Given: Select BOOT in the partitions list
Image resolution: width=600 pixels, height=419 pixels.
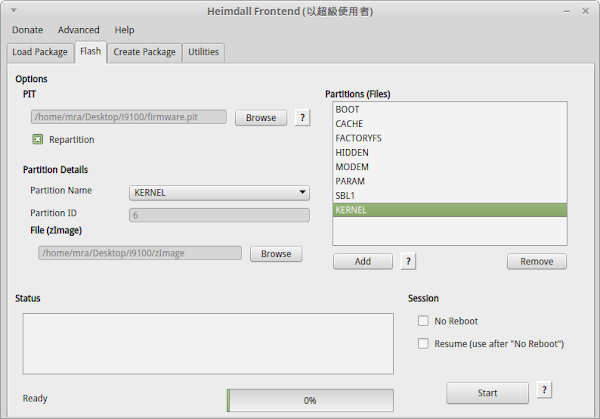Looking at the screenshot, I should 450,109.
